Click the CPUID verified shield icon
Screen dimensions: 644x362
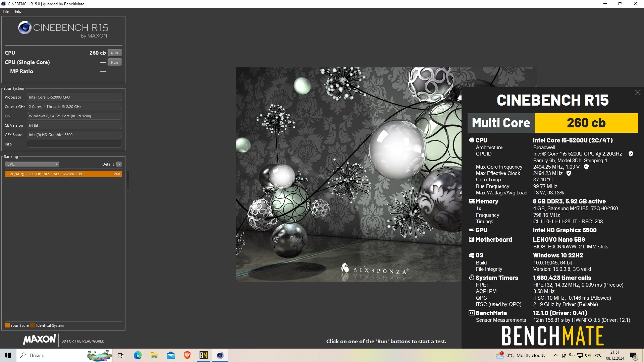631,154
